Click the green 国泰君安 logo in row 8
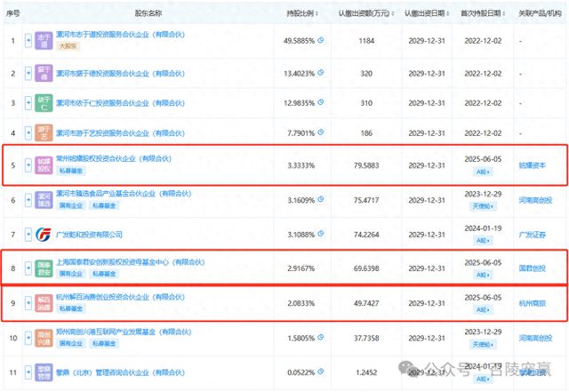 (x=44, y=268)
